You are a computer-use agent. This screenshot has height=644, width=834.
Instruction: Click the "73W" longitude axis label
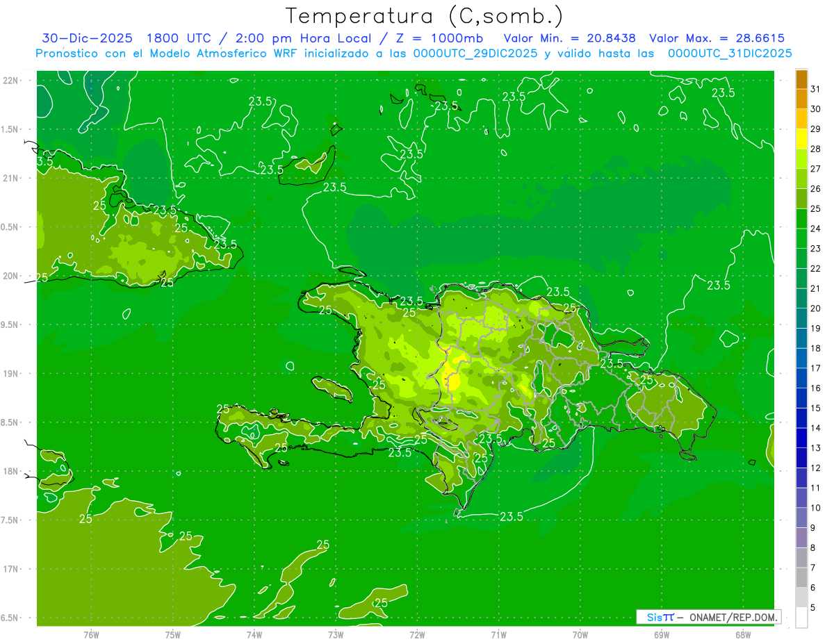click(x=336, y=634)
